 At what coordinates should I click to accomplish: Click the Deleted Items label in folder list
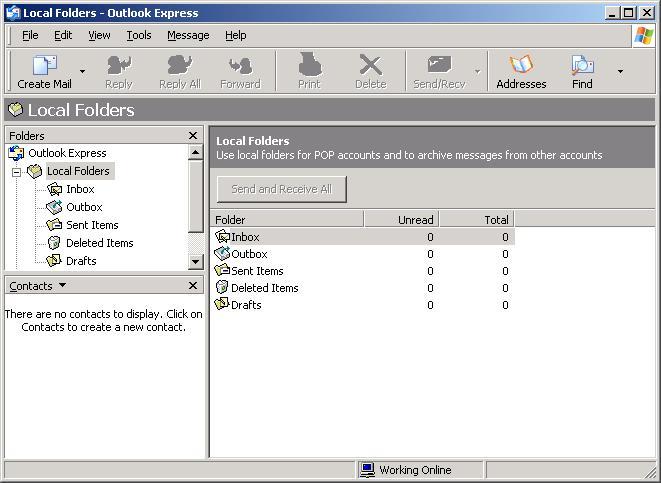click(x=265, y=288)
